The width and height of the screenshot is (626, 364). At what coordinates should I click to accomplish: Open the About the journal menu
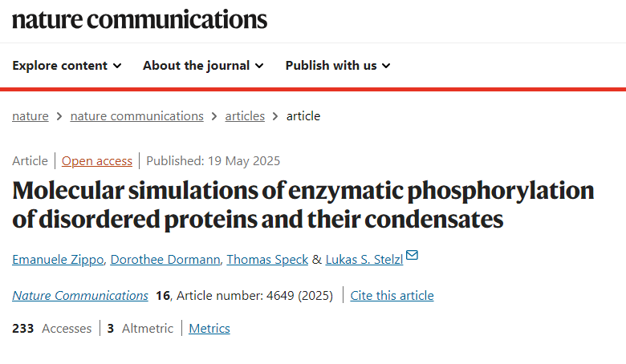[x=203, y=66]
